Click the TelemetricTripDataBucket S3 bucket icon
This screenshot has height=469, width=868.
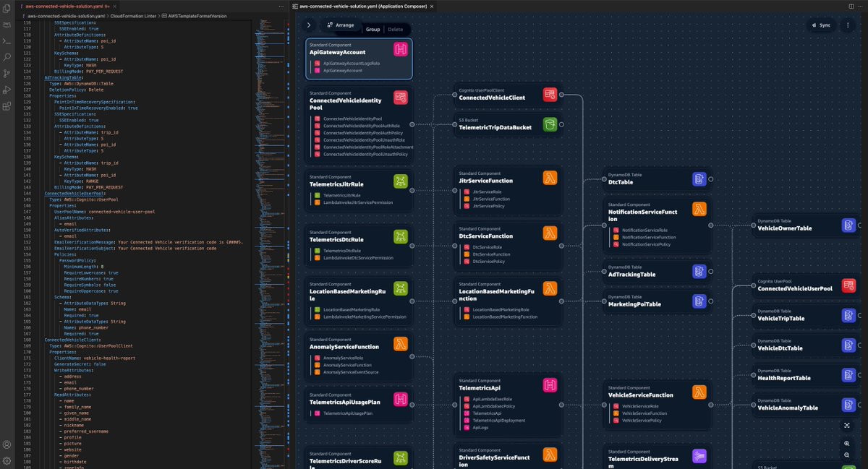tap(550, 124)
